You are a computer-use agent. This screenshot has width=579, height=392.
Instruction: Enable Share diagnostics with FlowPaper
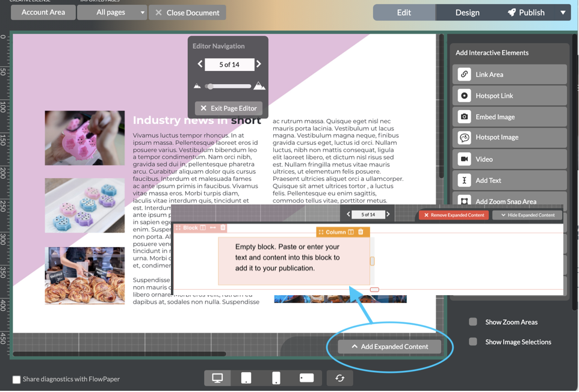[x=16, y=379]
